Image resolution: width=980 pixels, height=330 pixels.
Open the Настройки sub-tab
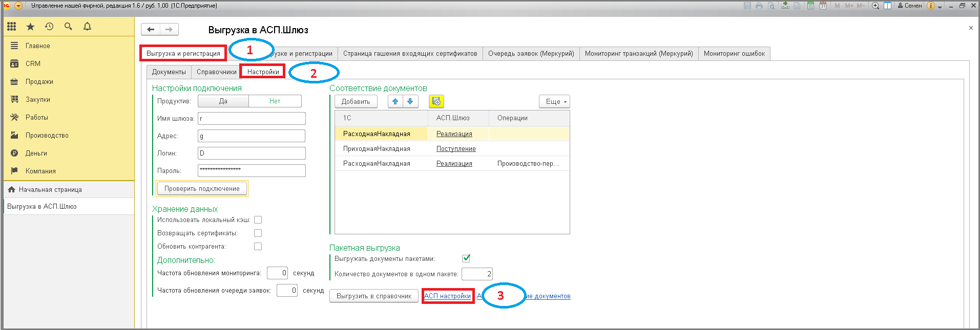click(x=263, y=72)
